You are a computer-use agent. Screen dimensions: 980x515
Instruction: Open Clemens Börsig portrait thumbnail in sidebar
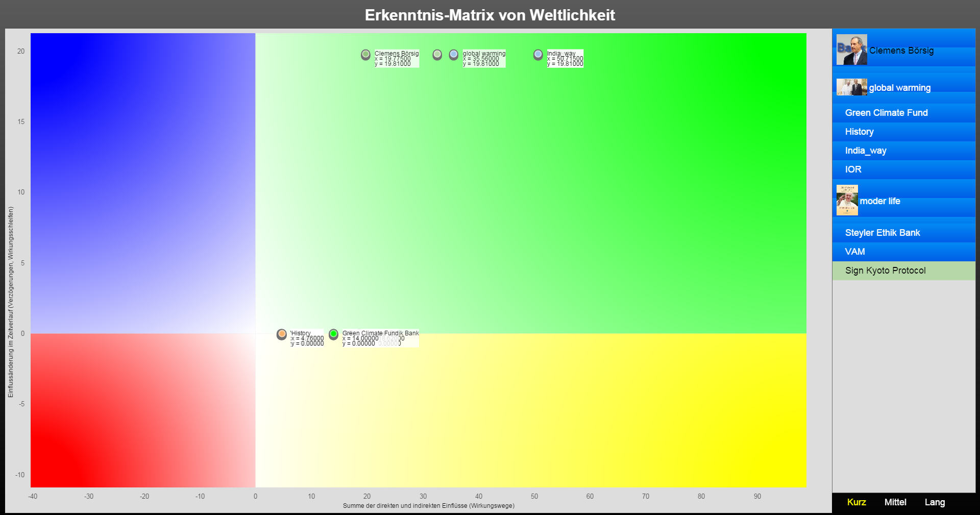851,50
